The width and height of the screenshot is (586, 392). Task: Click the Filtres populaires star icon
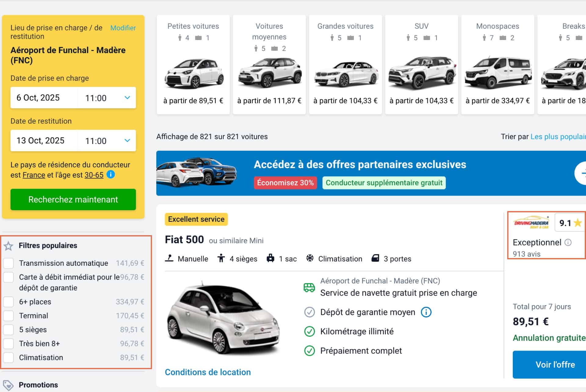tap(8, 246)
